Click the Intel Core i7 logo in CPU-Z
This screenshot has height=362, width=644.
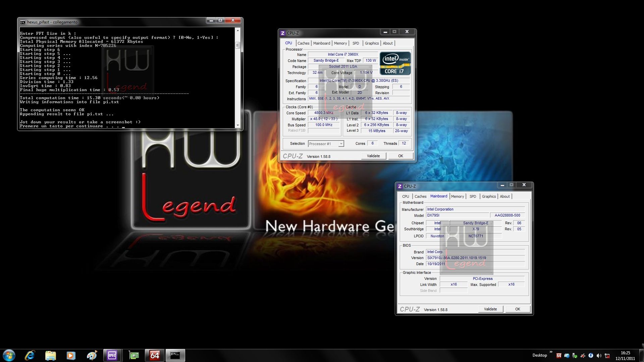click(395, 63)
